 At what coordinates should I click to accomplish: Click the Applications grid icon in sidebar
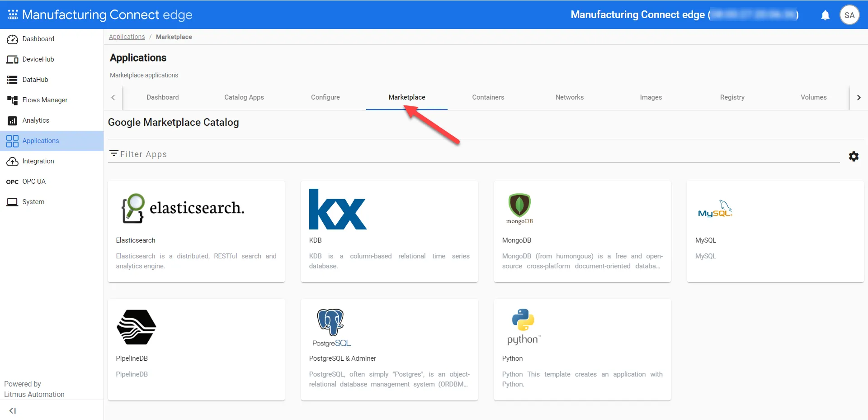pyautogui.click(x=12, y=141)
